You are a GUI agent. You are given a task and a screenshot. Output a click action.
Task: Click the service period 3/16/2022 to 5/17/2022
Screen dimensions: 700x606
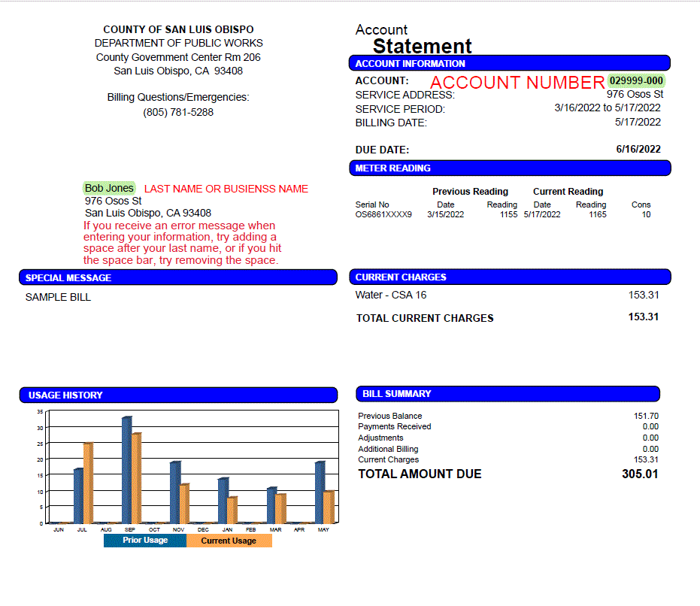coord(608,108)
